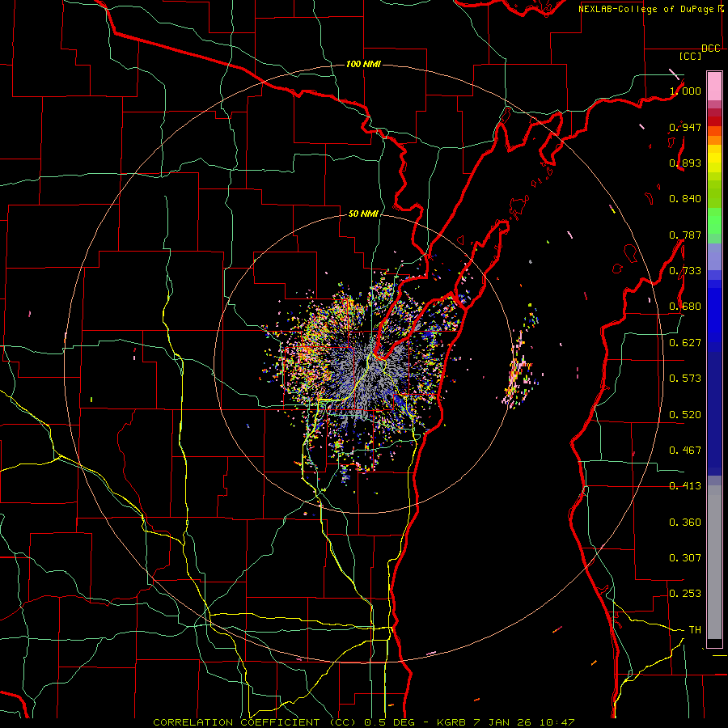This screenshot has height=728, width=728.
Task: Click the 0.787 legend value
Action: 685,235
